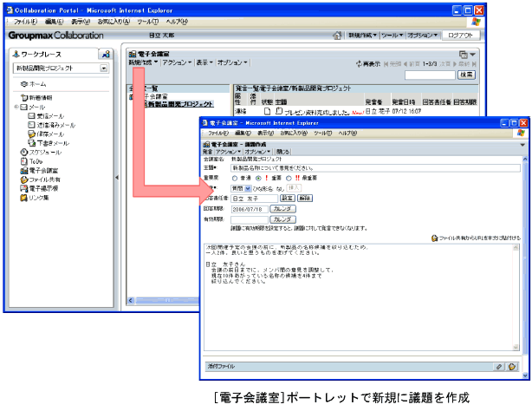Viewport: 532px width, 411px height.
Task: Click the message body text area
Action: point(361,297)
